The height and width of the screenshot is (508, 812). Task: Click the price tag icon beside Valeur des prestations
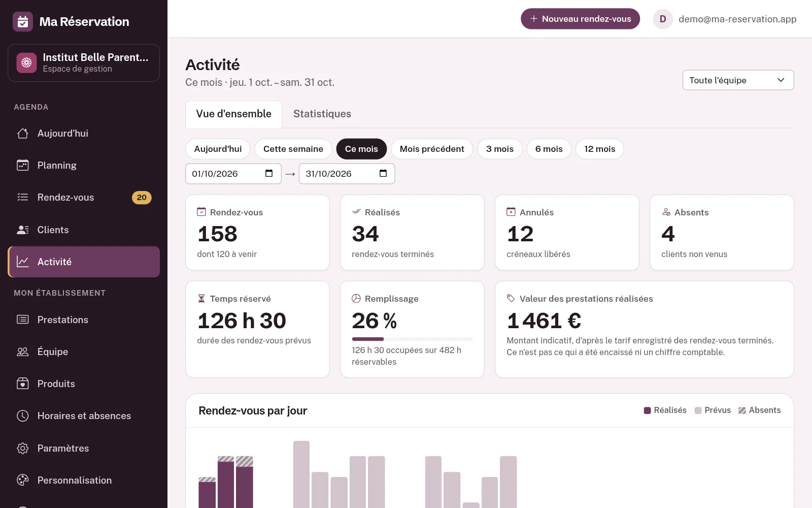click(511, 299)
